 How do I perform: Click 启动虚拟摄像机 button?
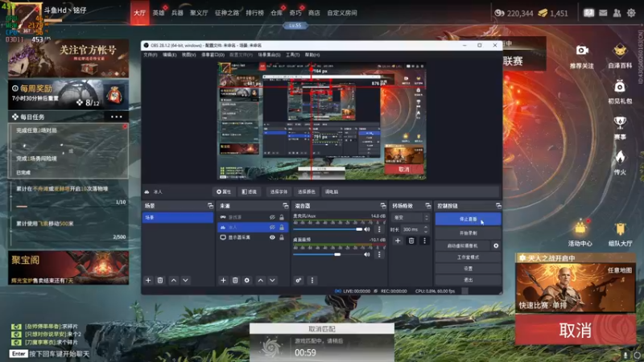pyautogui.click(x=462, y=246)
